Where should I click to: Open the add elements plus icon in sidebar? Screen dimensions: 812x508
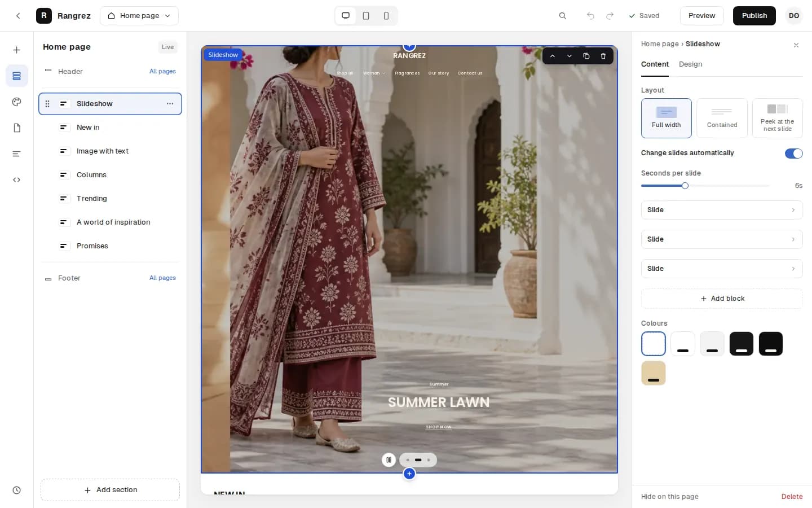[x=17, y=50]
